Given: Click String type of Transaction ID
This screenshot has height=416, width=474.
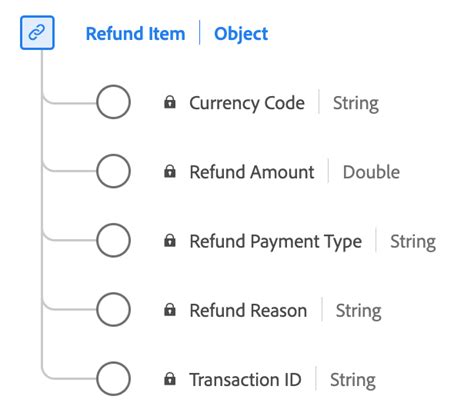Looking at the screenshot, I should pyautogui.click(x=353, y=380).
